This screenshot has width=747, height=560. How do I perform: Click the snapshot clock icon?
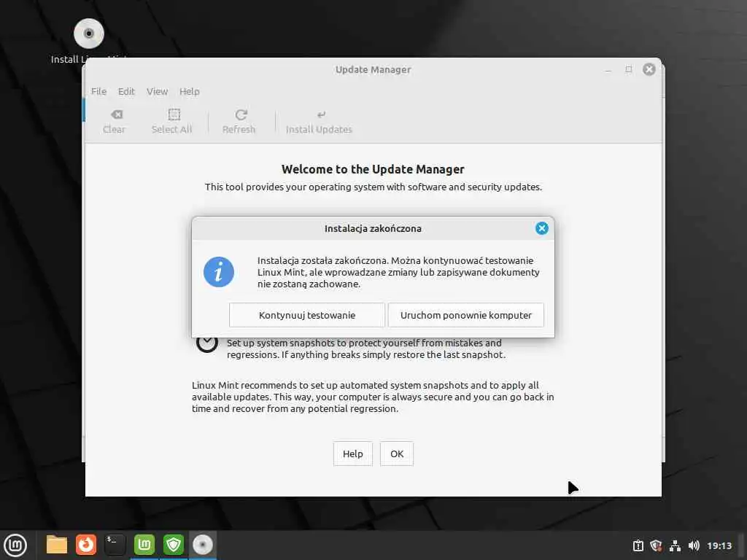click(x=206, y=344)
